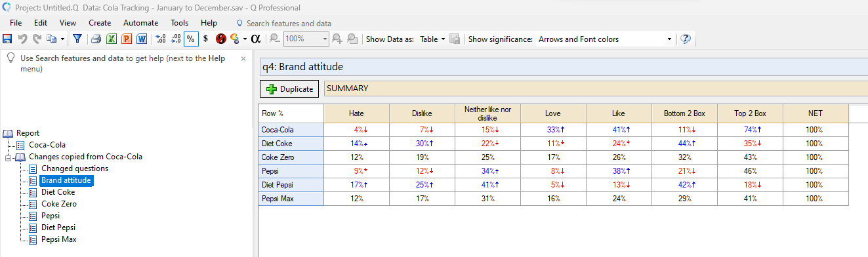This screenshot has width=868, height=257.
Task: Click the 74% cell in Coca-Cola row
Action: coord(750,130)
